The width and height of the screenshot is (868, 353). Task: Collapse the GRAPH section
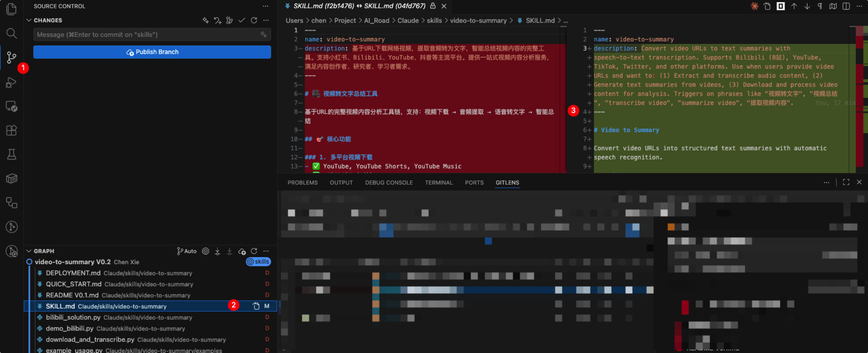click(29, 251)
